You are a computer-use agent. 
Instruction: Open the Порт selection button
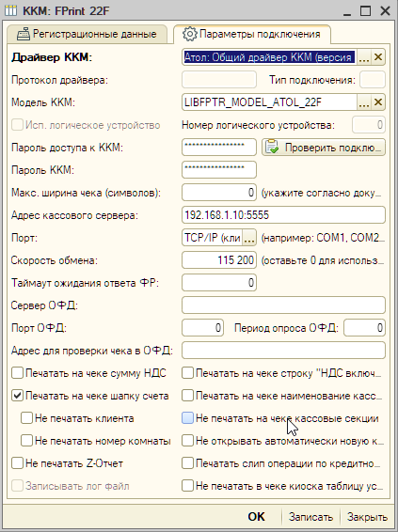[x=249, y=238]
